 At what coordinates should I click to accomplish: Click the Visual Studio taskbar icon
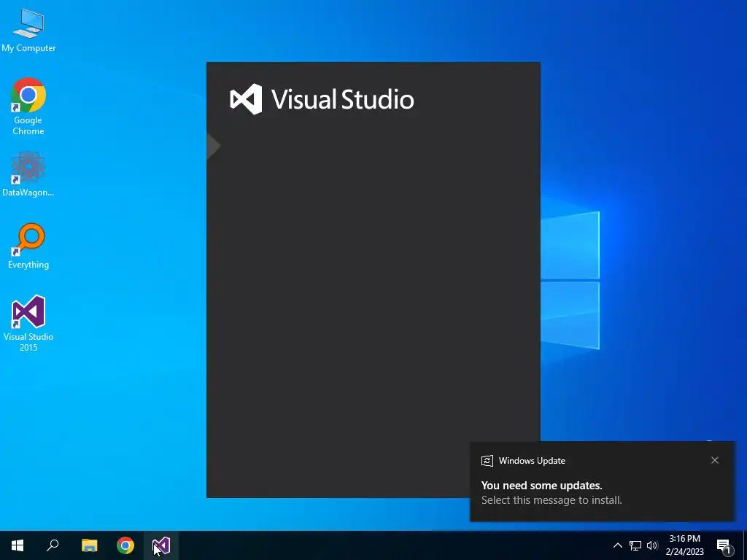pyautogui.click(x=161, y=545)
